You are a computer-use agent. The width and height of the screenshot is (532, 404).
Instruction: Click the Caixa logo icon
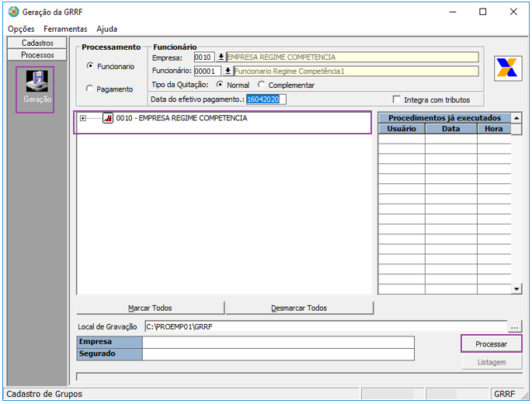coord(508,68)
